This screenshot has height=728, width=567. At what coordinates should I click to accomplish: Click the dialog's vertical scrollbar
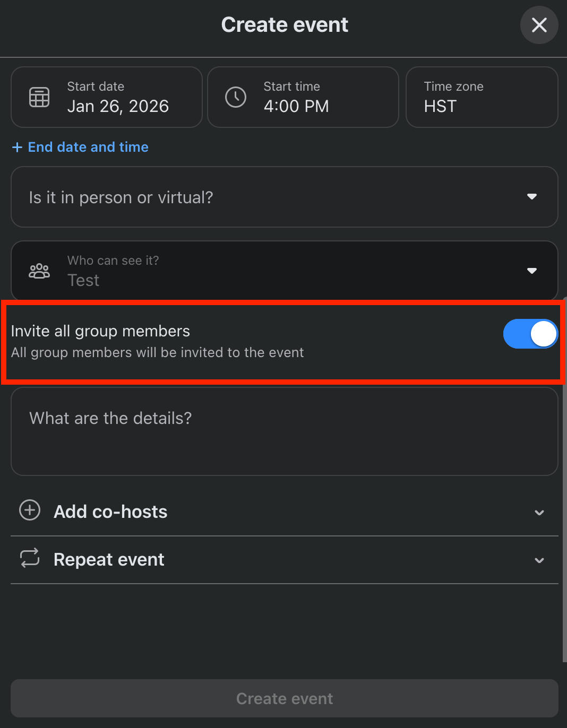pos(564,478)
